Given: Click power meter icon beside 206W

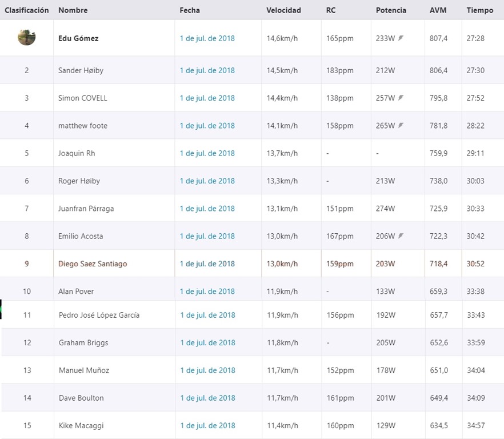Looking at the screenshot, I should click(x=401, y=236).
